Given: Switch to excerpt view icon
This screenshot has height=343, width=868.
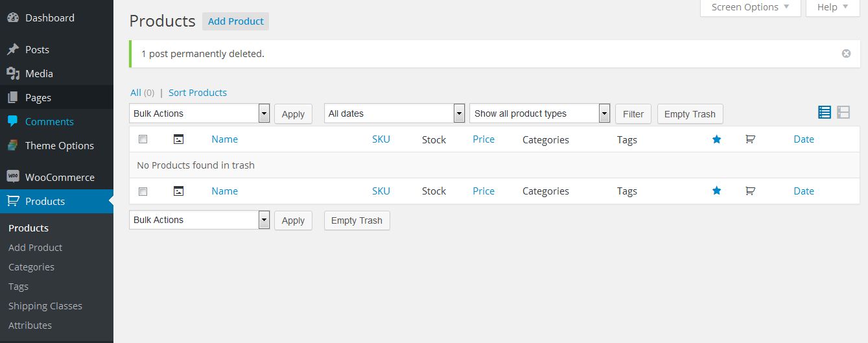Looking at the screenshot, I should pyautogui.click(x=843, y=113).
